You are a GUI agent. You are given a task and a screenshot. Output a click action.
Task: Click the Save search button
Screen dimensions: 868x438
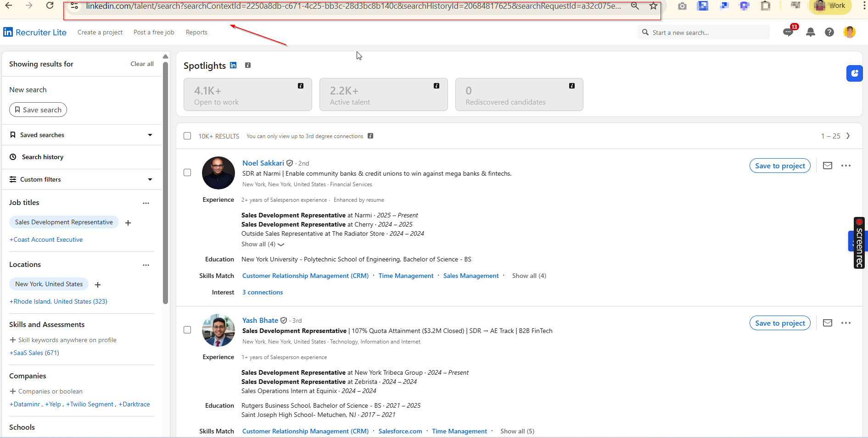pos(38,110)
